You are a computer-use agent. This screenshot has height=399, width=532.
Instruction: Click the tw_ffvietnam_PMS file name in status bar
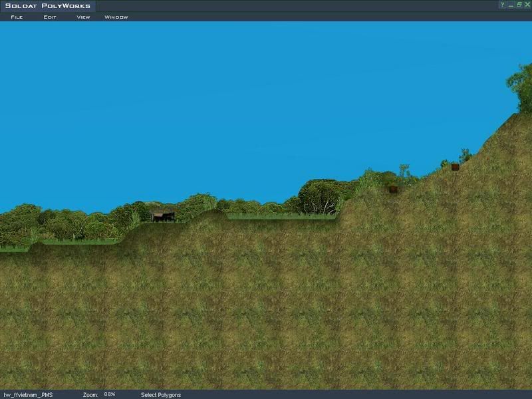tap(29, 395)
